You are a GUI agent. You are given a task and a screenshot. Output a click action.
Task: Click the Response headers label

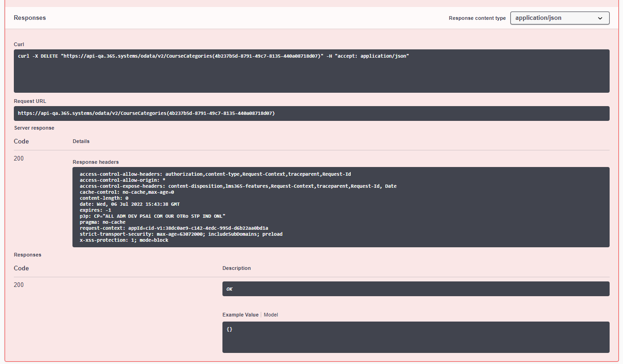click(96, 162)
